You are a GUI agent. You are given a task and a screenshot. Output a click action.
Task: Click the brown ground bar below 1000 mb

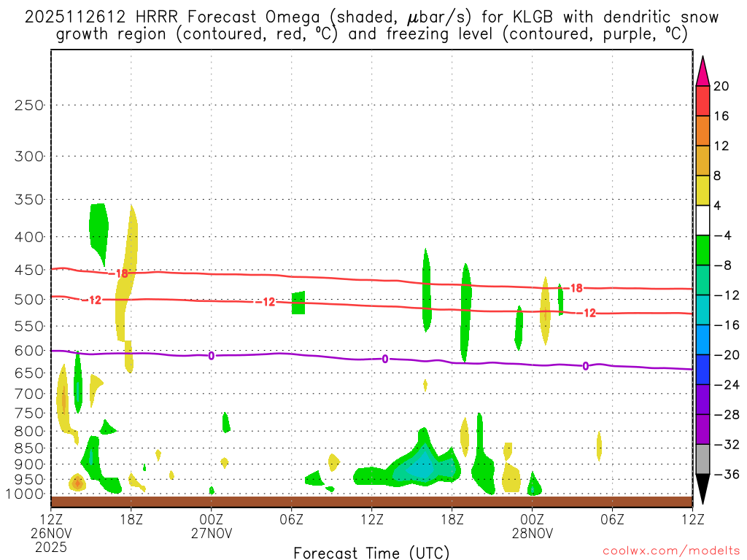click(371, 502)
